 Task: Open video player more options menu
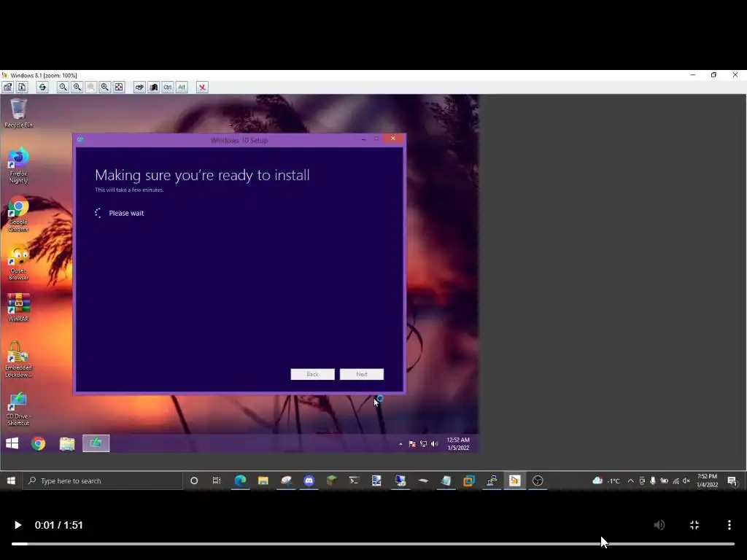point(729,525)
